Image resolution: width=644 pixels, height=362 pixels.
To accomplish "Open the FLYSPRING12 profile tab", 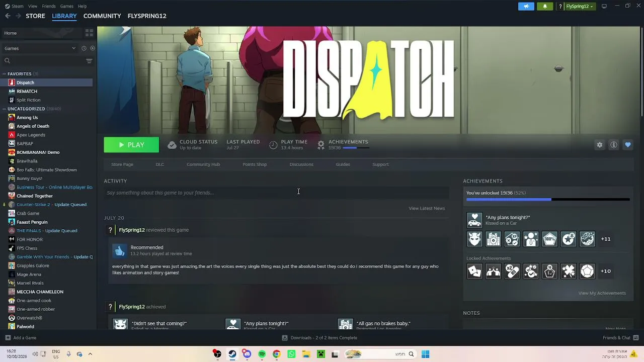I will [x=147, y=16].
